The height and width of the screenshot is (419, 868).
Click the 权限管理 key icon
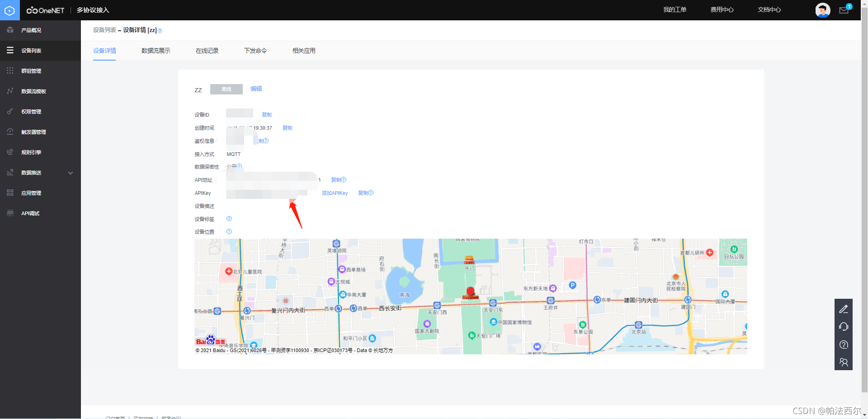coord(10,111)
